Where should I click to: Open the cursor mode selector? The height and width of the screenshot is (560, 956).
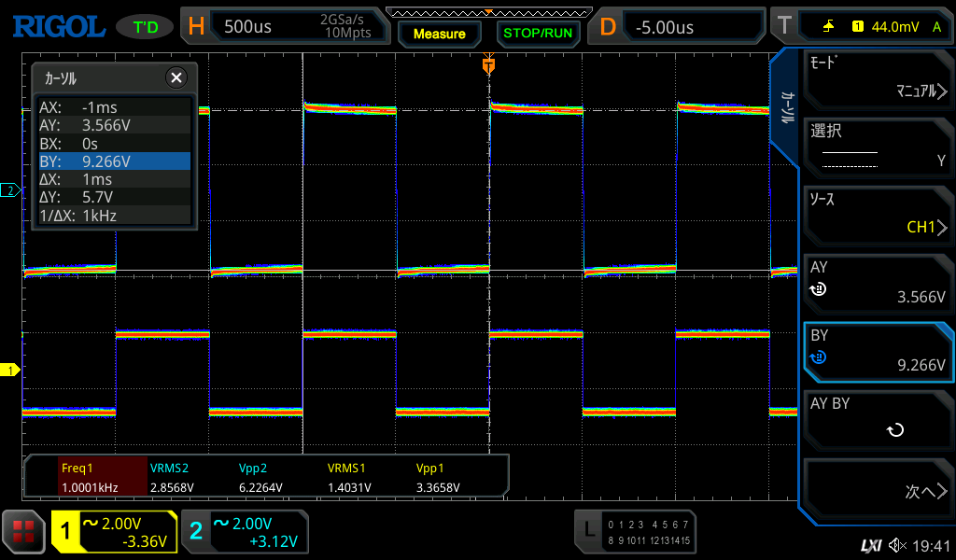878,78
